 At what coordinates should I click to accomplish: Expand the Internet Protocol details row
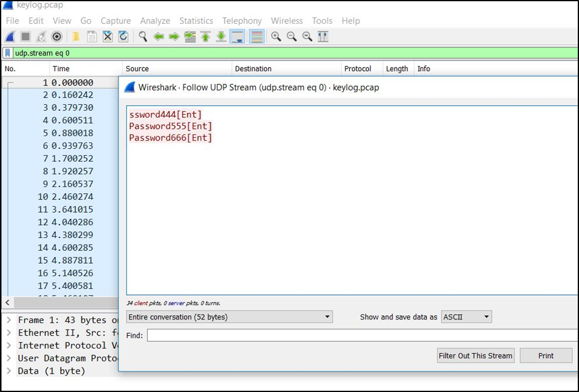pos(9,345)
